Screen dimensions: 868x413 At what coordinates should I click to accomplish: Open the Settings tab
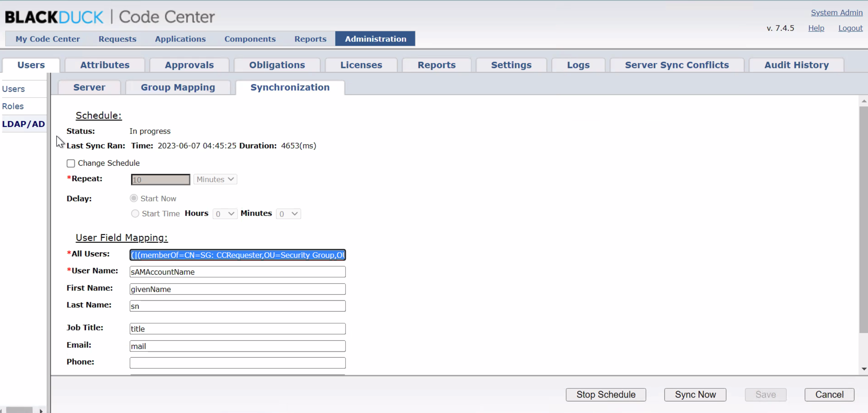511,65
